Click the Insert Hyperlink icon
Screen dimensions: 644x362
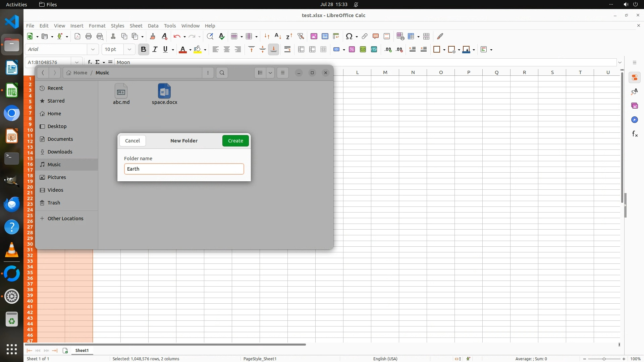point(365,36)
